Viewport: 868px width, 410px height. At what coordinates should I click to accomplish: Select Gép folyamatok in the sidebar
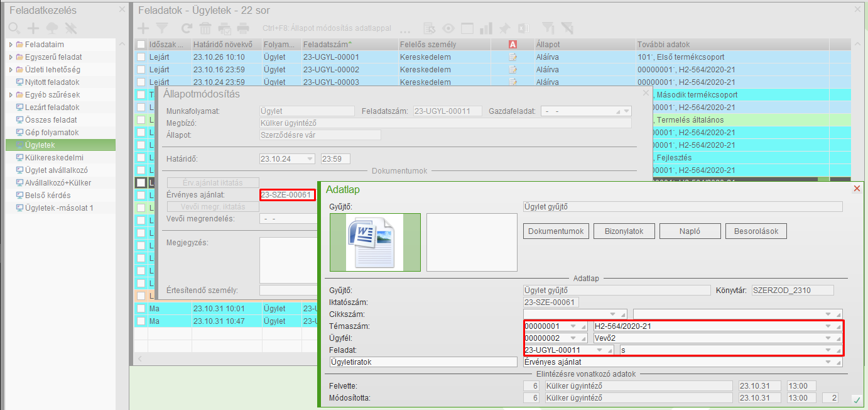click(x=52, y=133)
